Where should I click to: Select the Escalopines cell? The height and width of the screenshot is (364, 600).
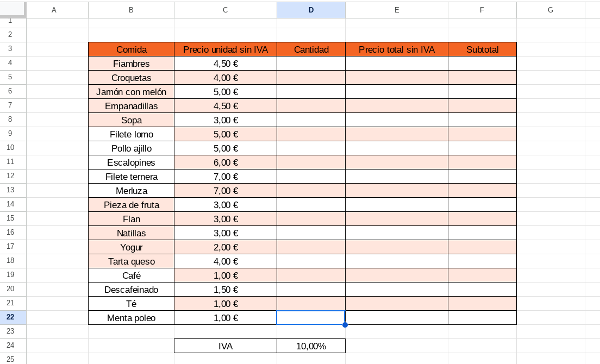[132, 162]
